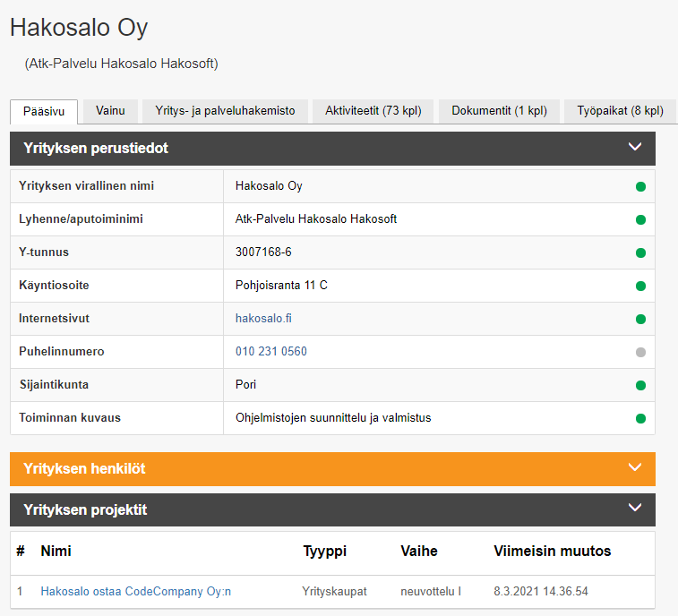Click the neuvottelu I phase cell
678x616 pixels.
pyautogui.click(x=431, y=591)
